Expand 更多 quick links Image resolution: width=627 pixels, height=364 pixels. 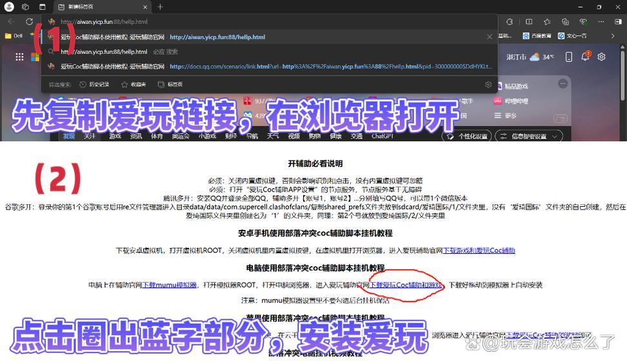[x=506, y=115]
